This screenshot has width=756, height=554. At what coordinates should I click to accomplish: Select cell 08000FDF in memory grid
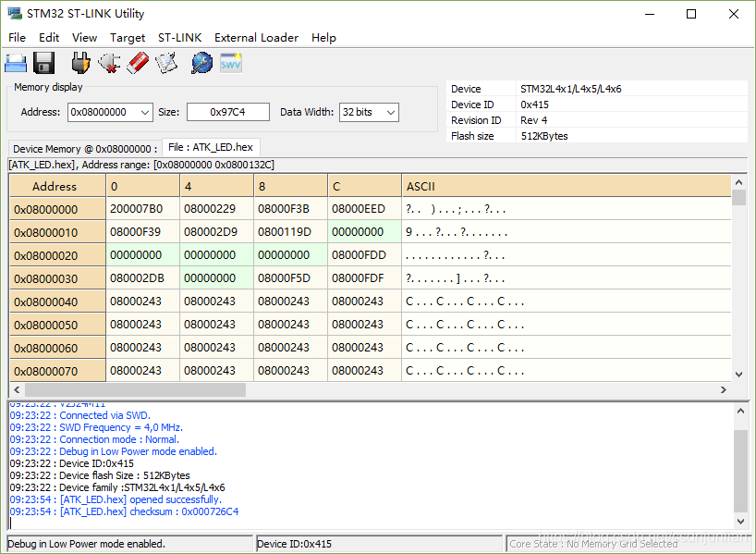364,278
